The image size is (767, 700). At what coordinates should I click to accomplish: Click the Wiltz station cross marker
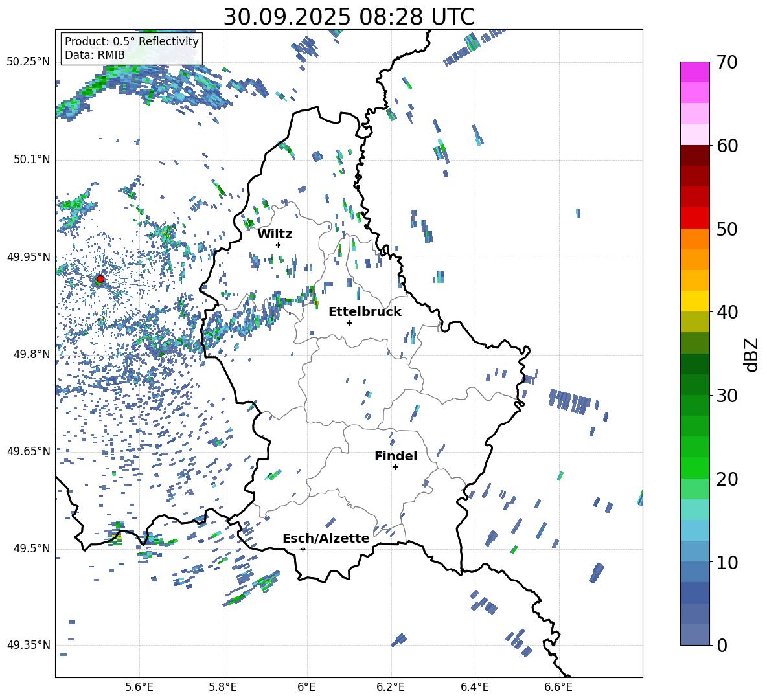pyautogui.click(x=278, y=245)
